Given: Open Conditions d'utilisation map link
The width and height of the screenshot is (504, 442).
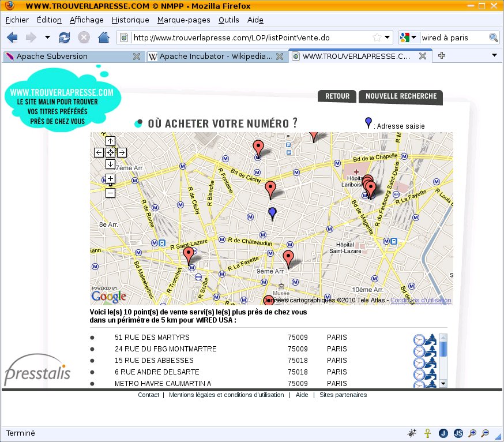Looking at the screenshot, I should pos(421,300).
